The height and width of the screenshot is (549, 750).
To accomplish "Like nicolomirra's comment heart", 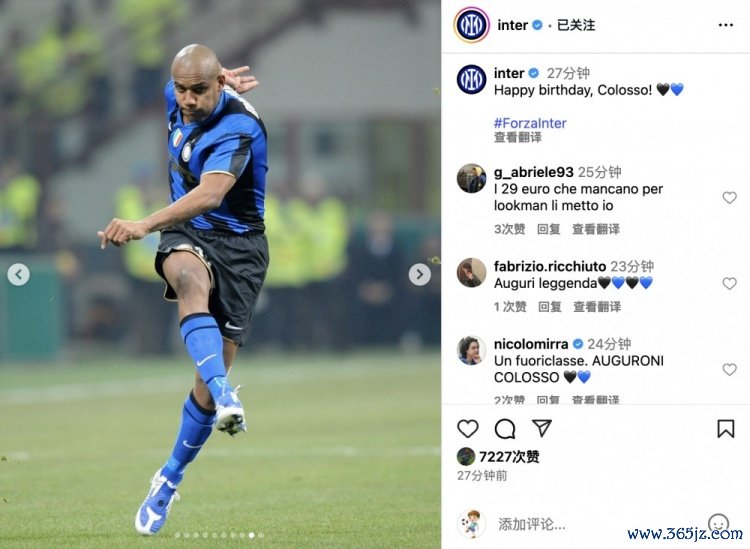I will pyautogui.click(x=729, y=369).
